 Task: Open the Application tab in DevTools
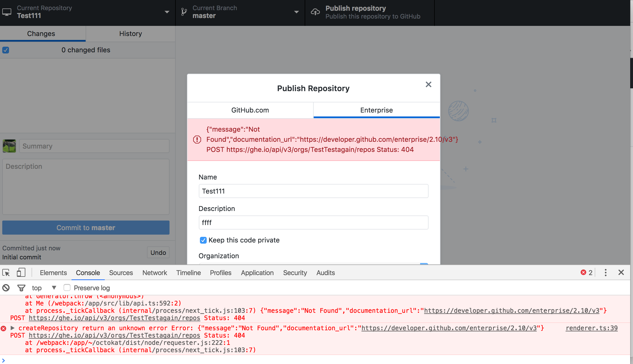257,273
